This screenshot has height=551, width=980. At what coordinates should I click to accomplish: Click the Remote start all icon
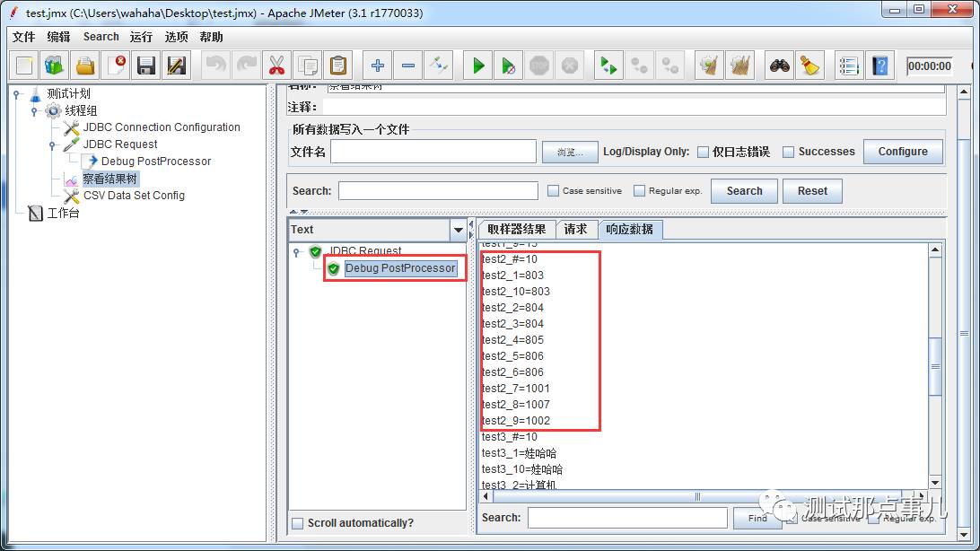(608, 65)
